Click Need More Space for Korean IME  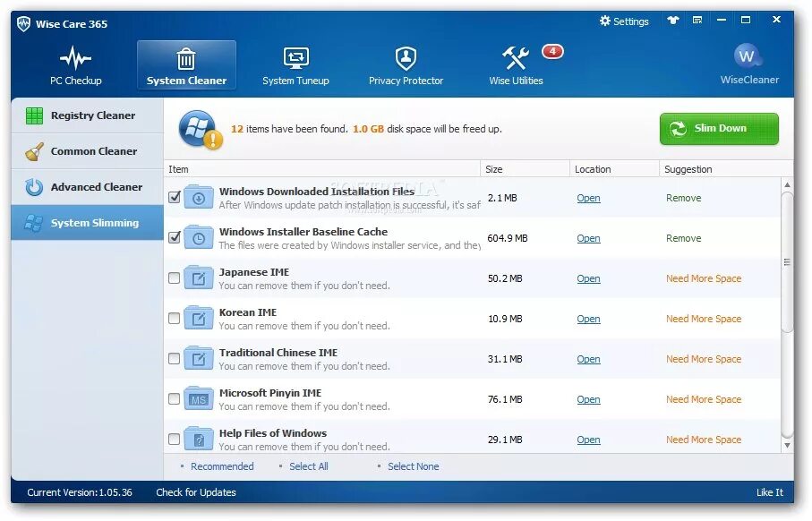click(704, 319)
